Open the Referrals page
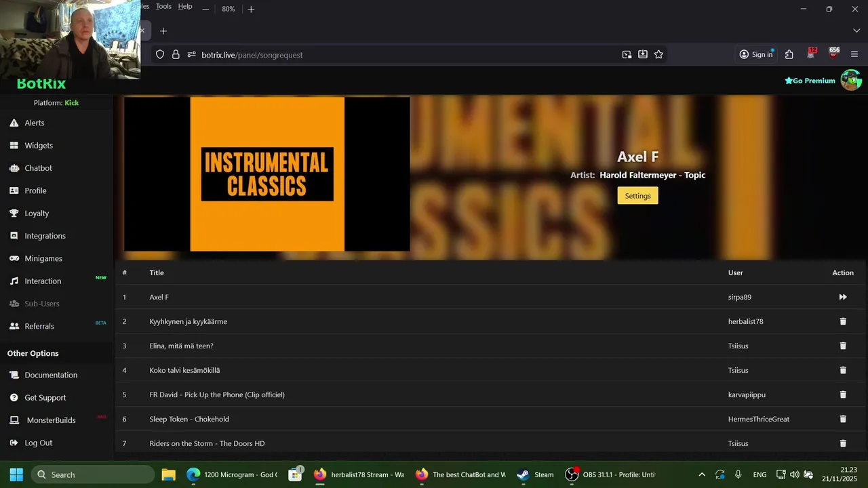This screenshot has width=868, height=488. (39, 326)
